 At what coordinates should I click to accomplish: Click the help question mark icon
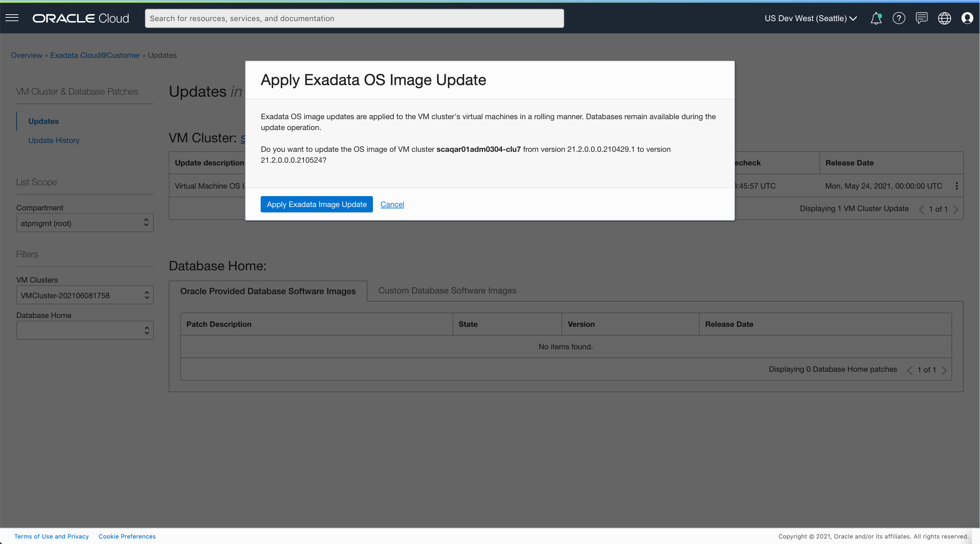tap(899, 18)
